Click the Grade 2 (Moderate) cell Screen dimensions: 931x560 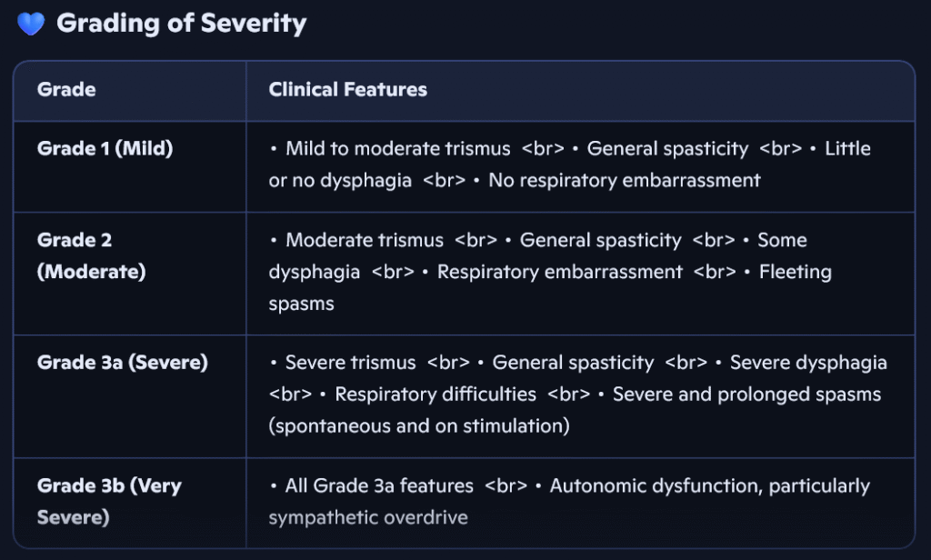pyautogui.click(x=91, y=255)
